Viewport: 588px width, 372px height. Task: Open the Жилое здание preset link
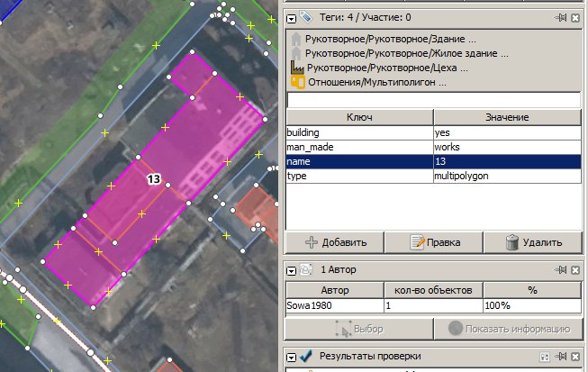click(407, 54)
